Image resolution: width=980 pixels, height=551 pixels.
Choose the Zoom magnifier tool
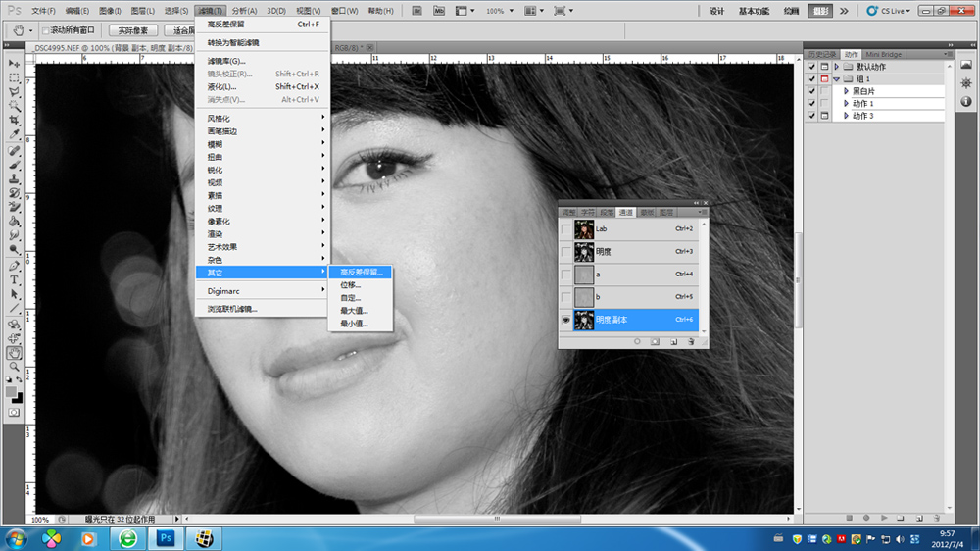pyautogui.click(x=15, y=366)
